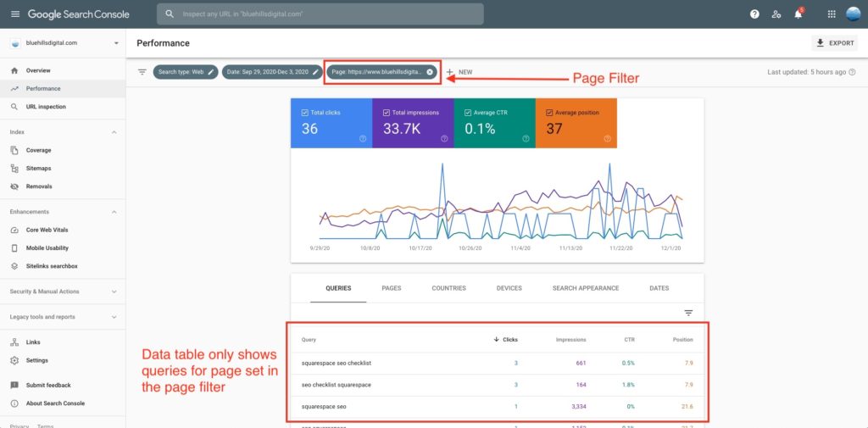Open help icon on Average CTR card
This screenshot has height=428, width=868.
526,138
